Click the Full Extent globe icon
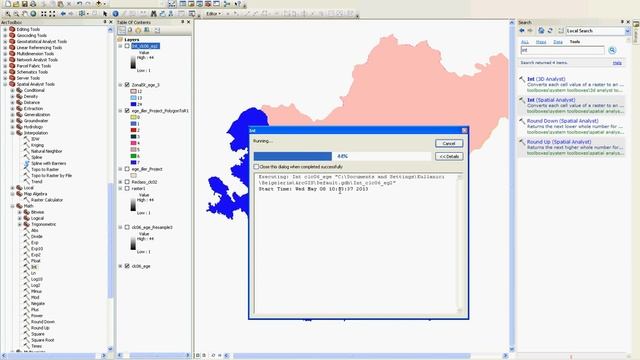640x360 pixels. tap(33, 14)
